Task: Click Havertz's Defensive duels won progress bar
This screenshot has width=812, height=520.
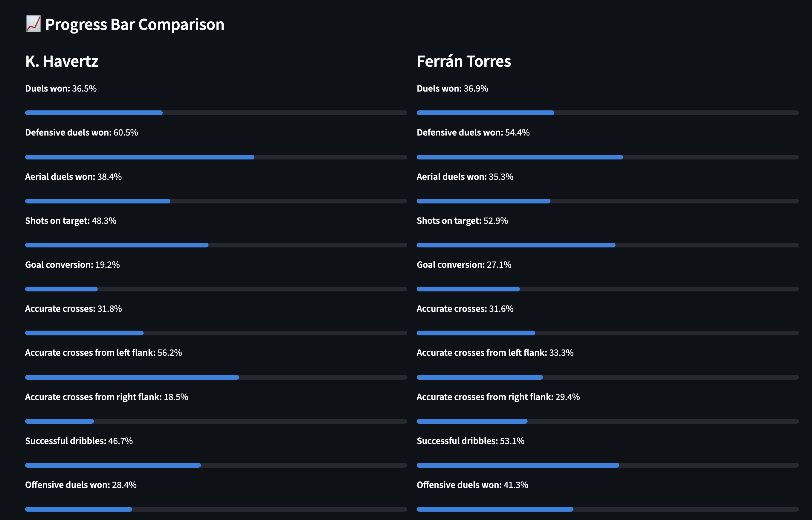Action: coord(216,157)
